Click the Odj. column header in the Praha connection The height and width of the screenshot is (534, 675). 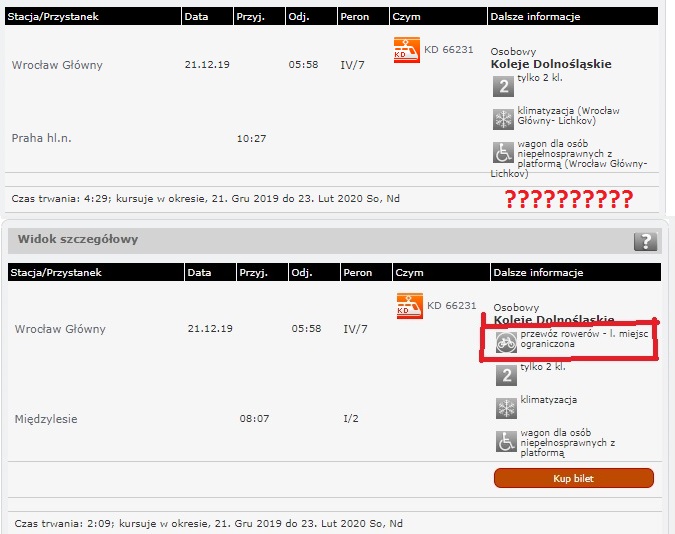311,16
